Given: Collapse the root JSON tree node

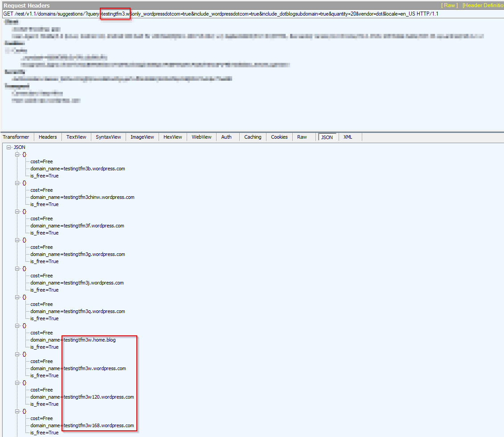Looking at the screenshot, I should point(8,147).
